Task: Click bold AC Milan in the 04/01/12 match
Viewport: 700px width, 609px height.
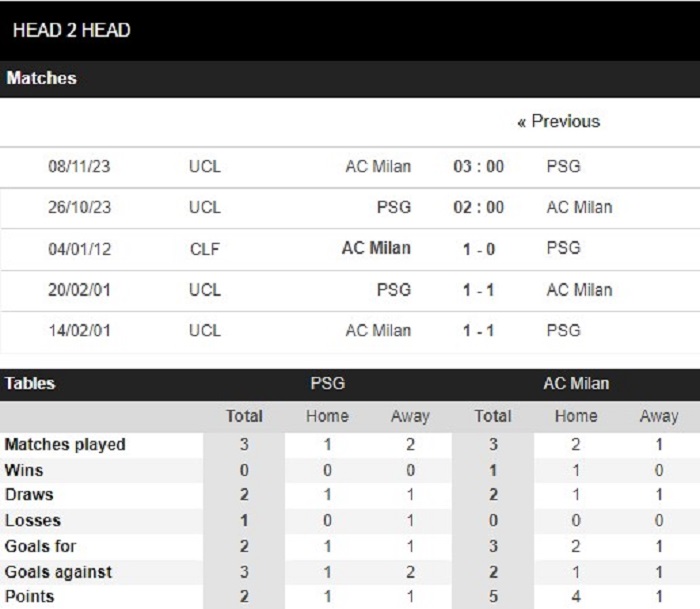Action: [376, 249]
